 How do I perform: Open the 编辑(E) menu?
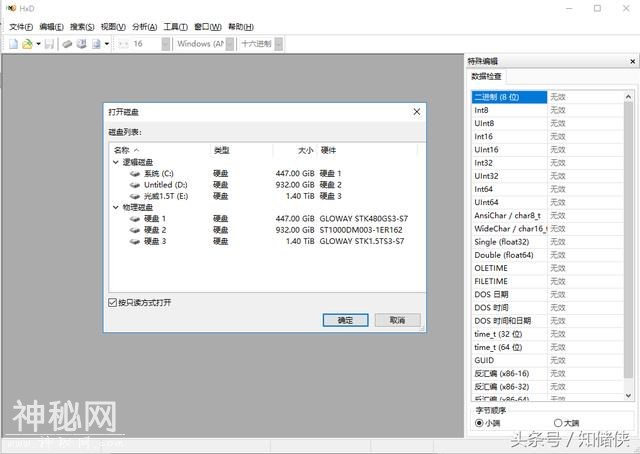(51, 27)
